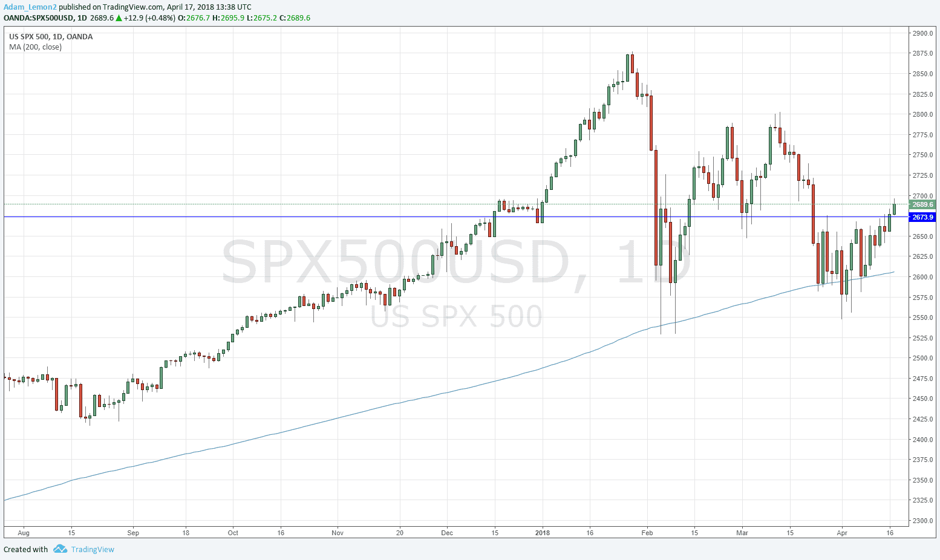Click the 2700.0 price axis label
Viewport: 940px width, 560px height.
(x=922, y=196)
